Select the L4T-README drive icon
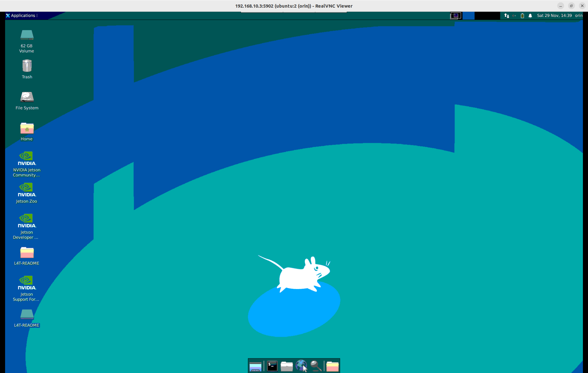Viewport: 588px width, 373px height. (x=27, y=314)
